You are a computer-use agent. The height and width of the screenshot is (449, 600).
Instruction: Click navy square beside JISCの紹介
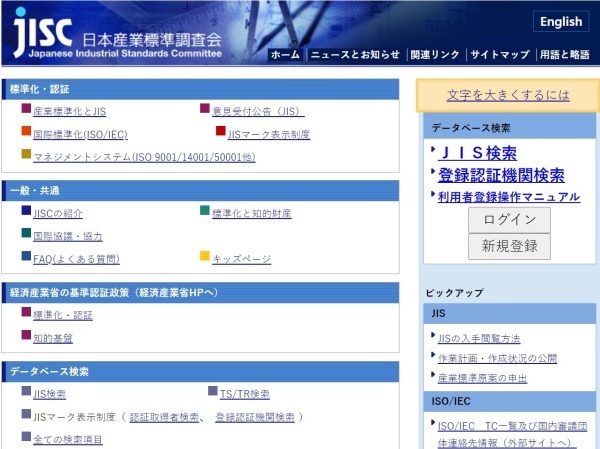coord(26,212)
